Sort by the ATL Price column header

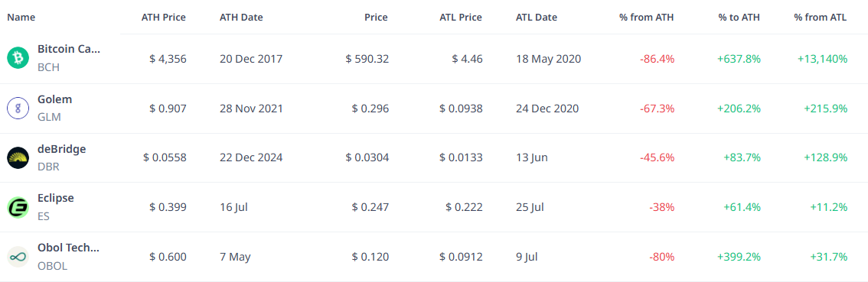click(461, 17)
